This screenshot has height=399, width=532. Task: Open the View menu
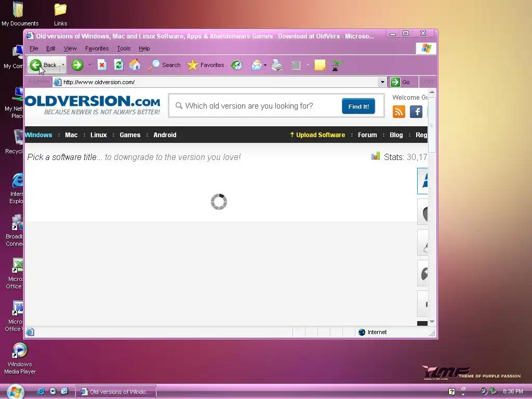pos(70,48)
